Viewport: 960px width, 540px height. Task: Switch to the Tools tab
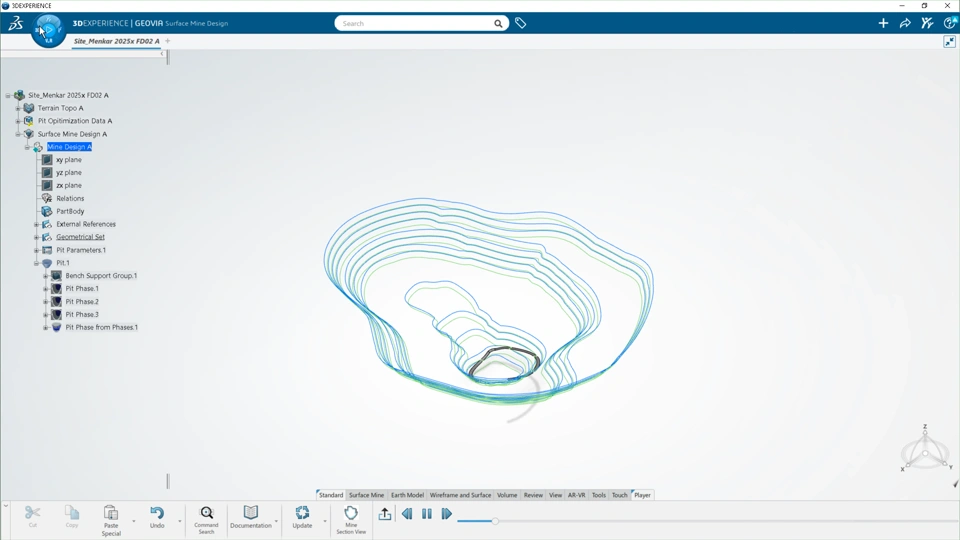[599, 495]
